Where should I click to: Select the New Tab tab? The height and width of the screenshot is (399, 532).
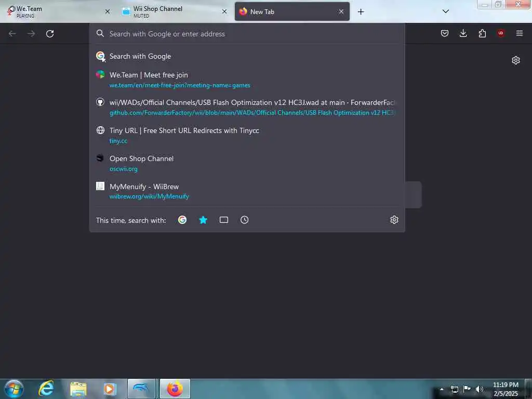click(292, 11)
